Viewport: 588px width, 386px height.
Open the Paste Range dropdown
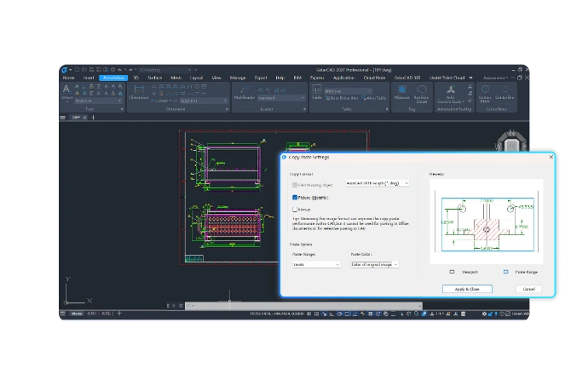coord(316,264)
